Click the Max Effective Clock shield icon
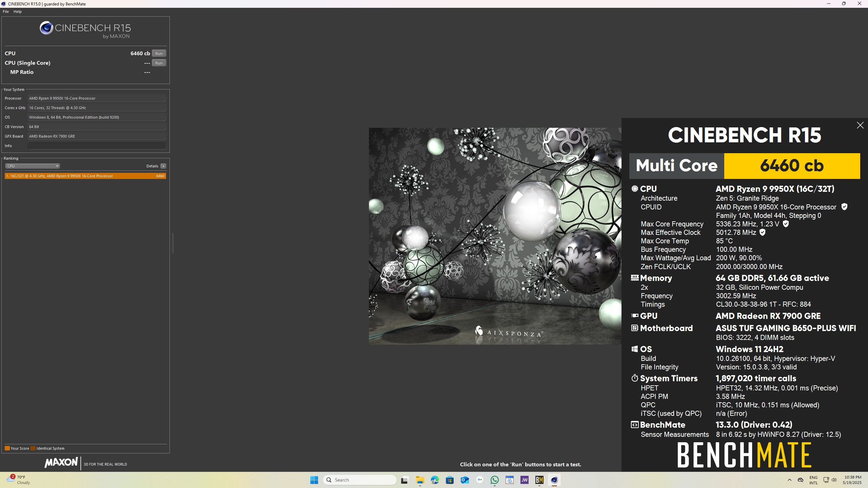Screen dimensions: 868x488 (763, 232)
